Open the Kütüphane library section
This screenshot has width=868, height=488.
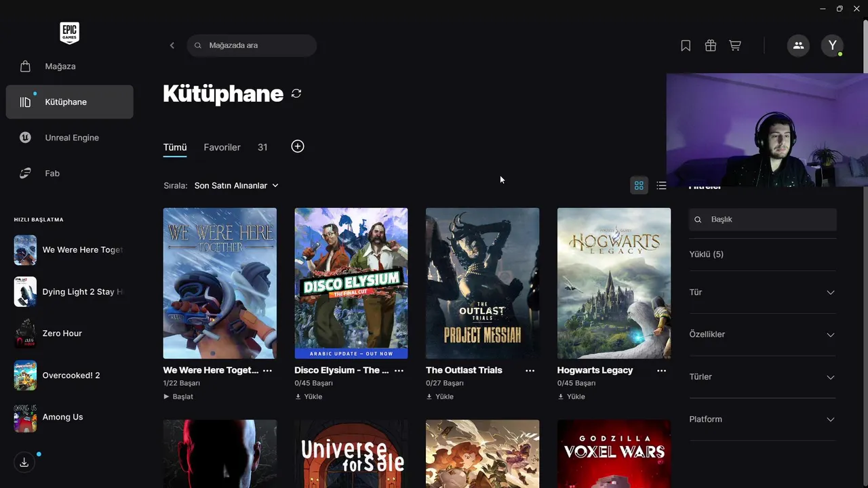point(69,102)
